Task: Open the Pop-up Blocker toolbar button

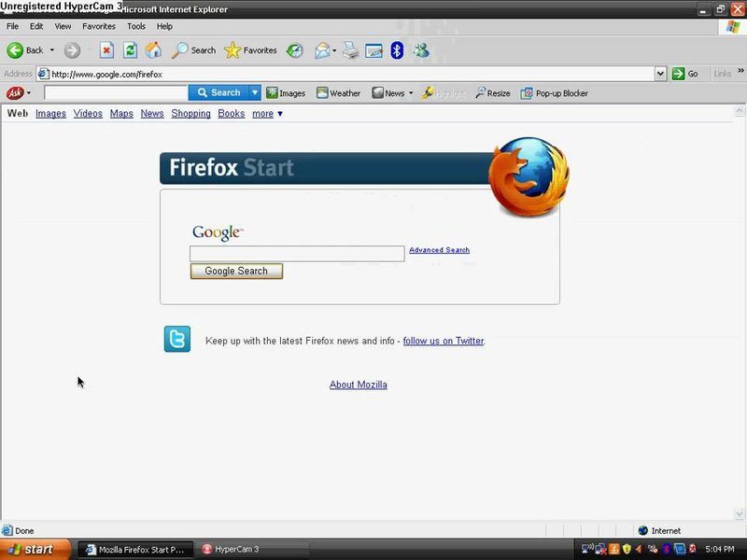Action: tap(554, 92)
